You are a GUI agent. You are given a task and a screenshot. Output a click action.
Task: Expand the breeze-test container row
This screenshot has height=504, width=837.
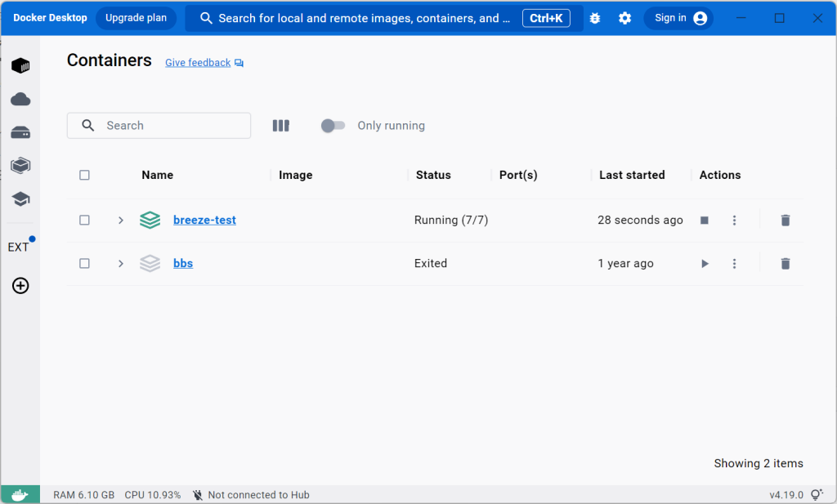tap(120, 220)
